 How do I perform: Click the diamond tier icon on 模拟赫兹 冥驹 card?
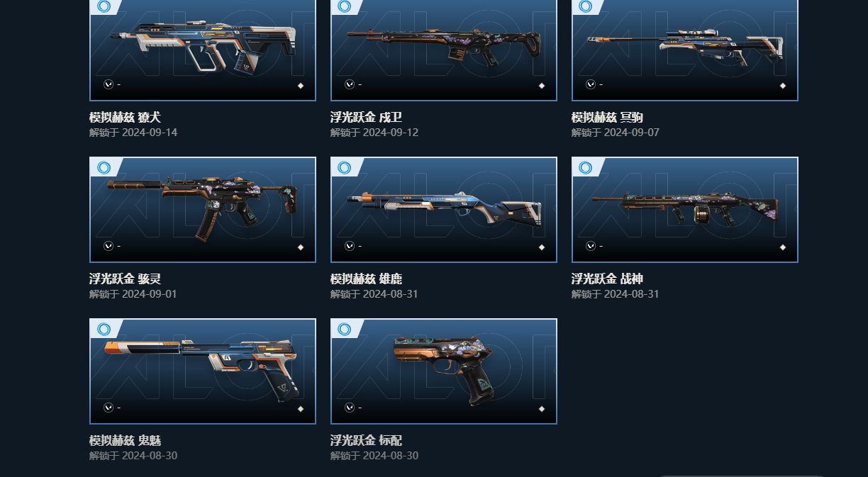click(783, 86)
